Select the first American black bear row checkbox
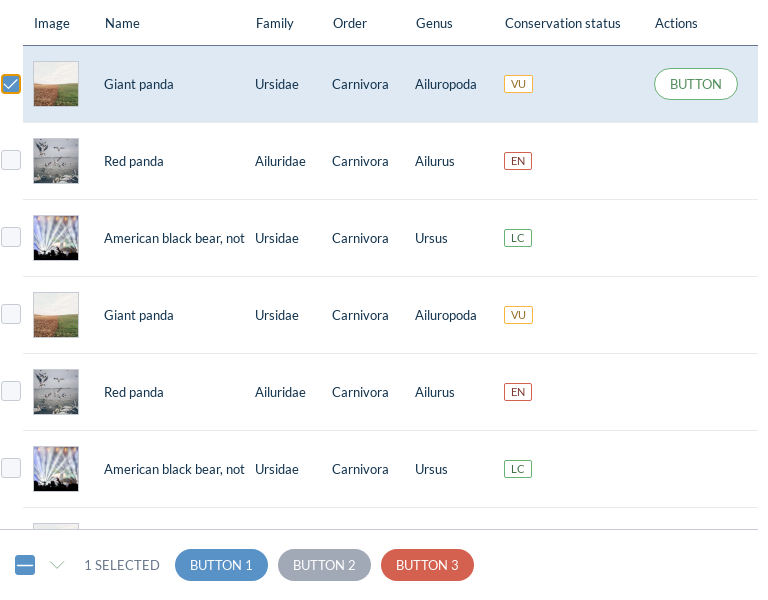 (11, 237)
